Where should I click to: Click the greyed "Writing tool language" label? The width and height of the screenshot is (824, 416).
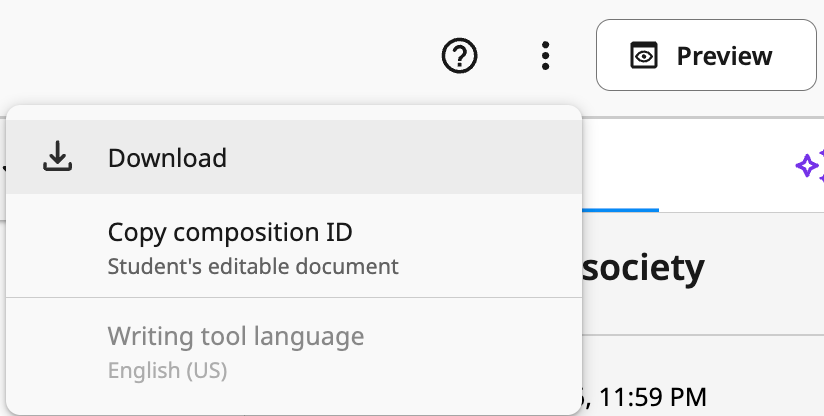235,336
